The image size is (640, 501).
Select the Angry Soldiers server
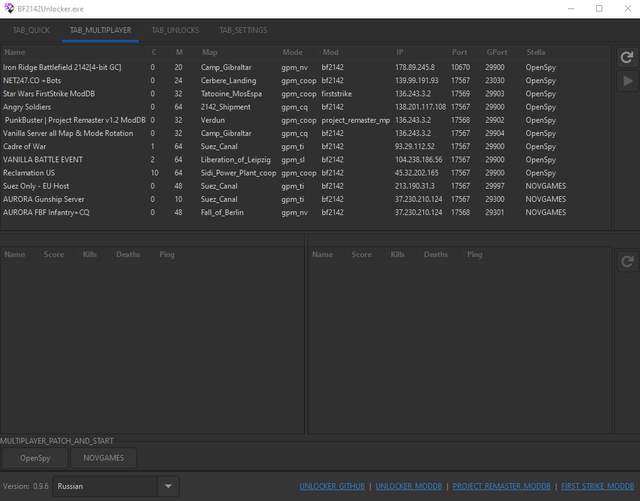click(305, 107)
